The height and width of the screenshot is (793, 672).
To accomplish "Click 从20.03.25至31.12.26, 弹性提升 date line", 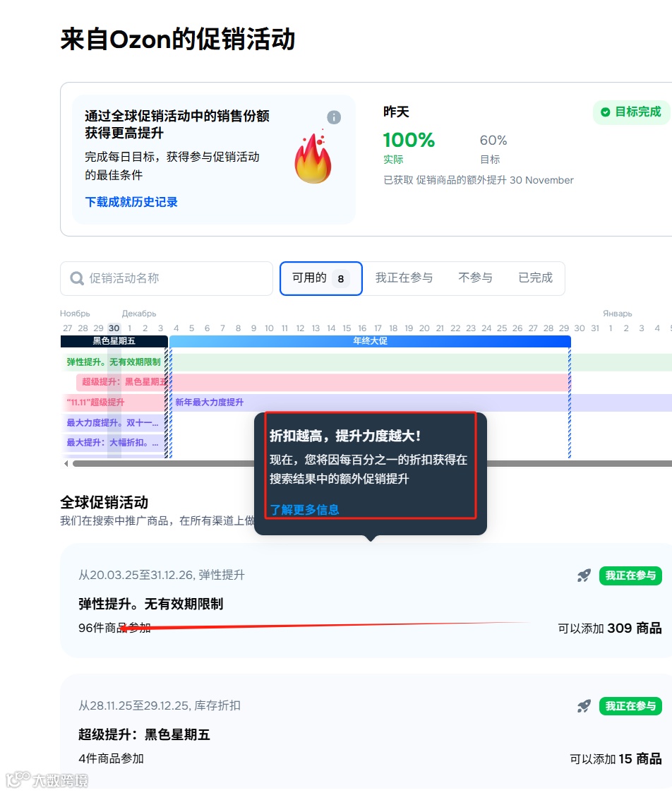I will click(162, 575).
